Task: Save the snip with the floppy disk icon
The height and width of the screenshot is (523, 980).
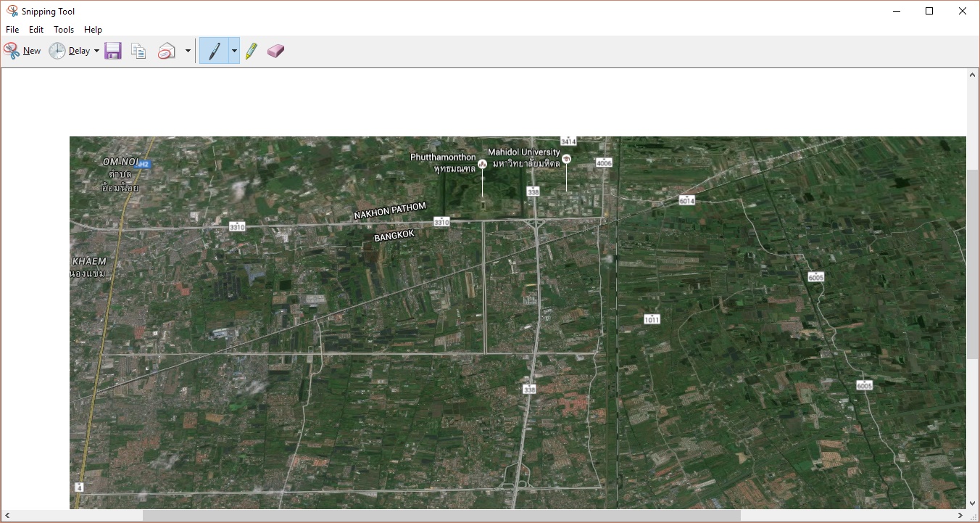Action: tap(112, 51)
